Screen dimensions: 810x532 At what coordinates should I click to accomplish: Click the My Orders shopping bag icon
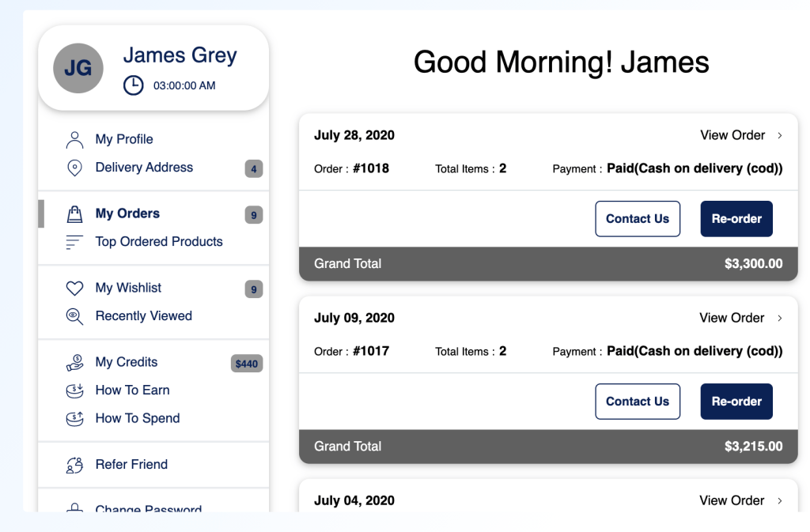point(74,213)
